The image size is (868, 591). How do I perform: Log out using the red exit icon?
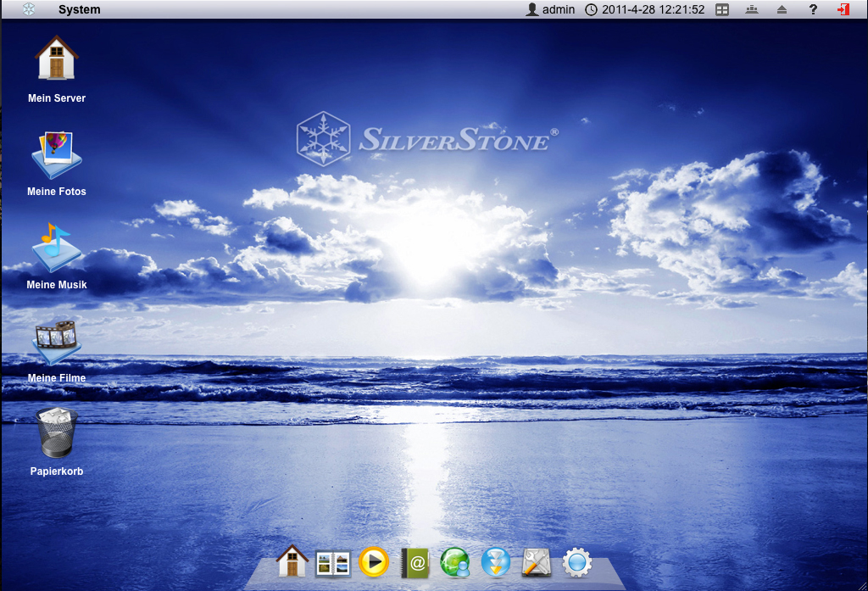pos(843,9)
